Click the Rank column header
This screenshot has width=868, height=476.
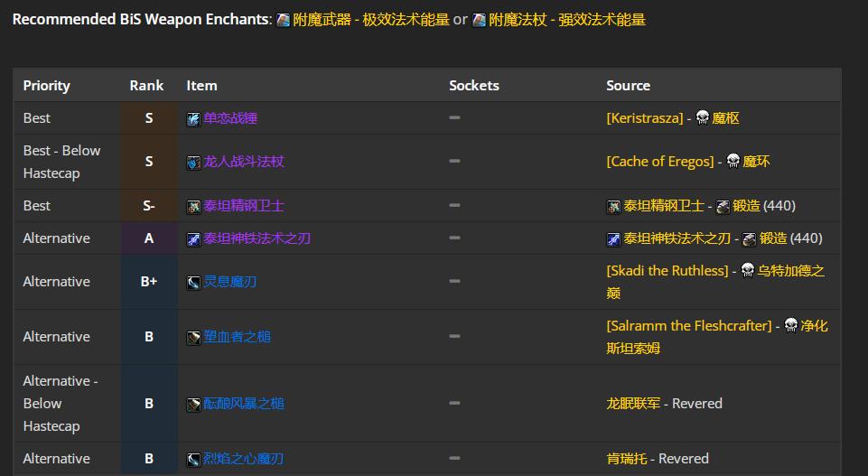coord(146,86)
